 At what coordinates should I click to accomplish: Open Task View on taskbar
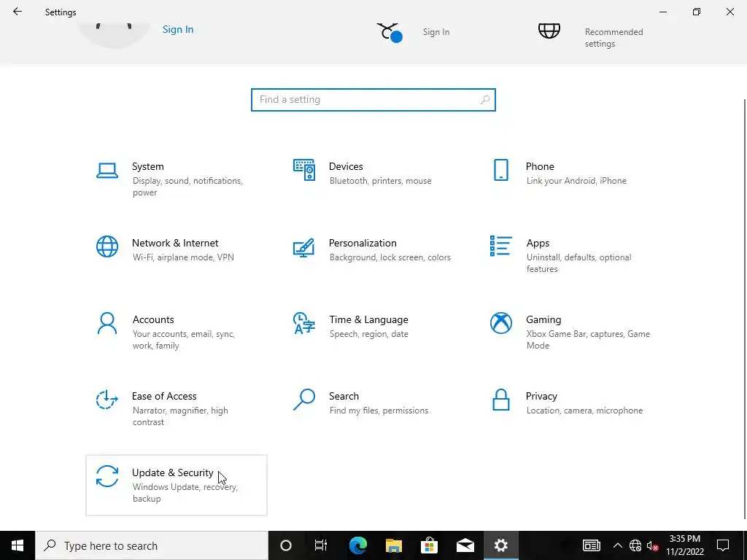click(x=321, y=545)
